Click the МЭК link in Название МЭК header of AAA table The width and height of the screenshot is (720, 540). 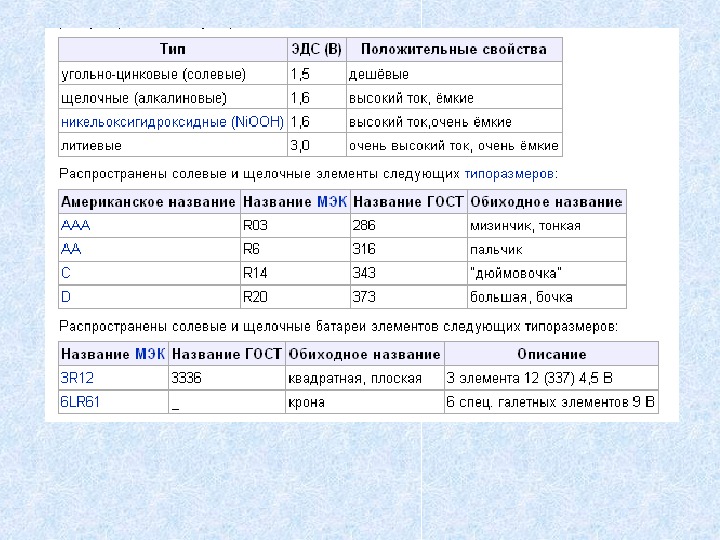(x=332, y=202)
